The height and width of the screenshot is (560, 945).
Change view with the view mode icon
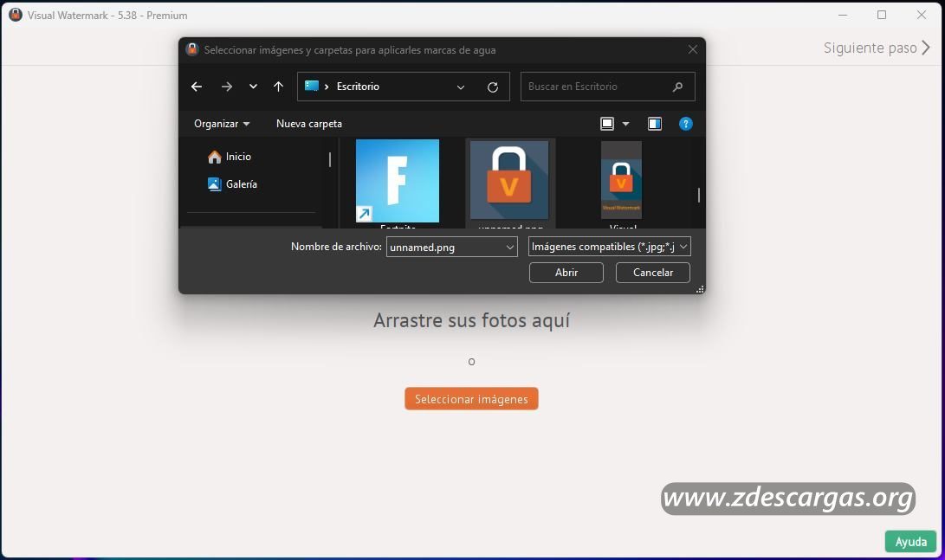tap(607, 124)
